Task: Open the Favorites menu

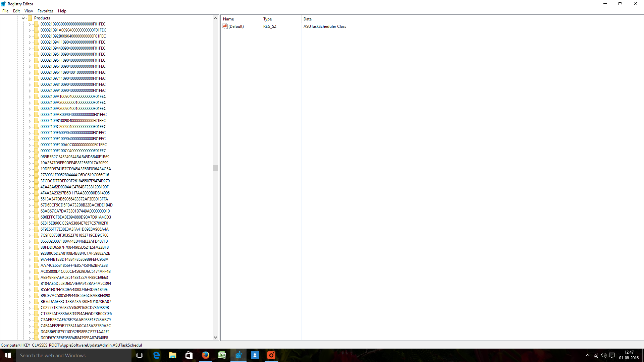Action: pos(45,11)
